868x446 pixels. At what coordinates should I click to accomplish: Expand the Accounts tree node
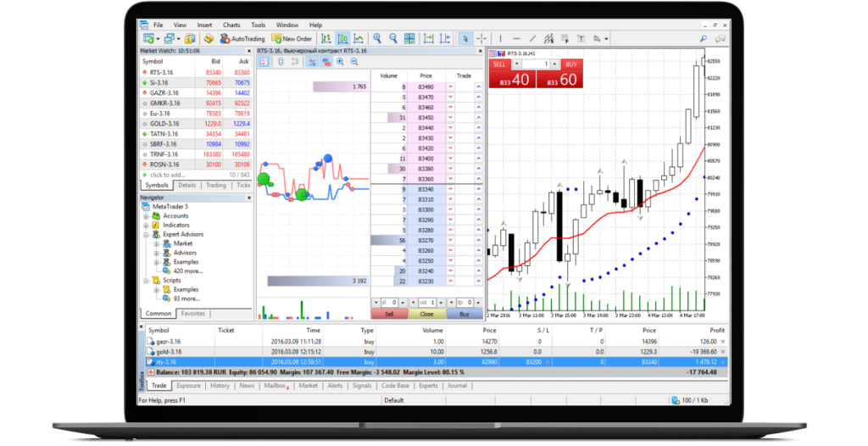pyautogui.click(x=146, y=216)
